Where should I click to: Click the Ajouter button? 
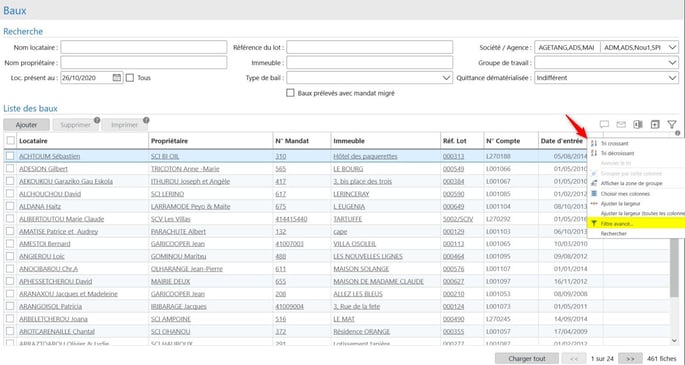tap(26, 125)
